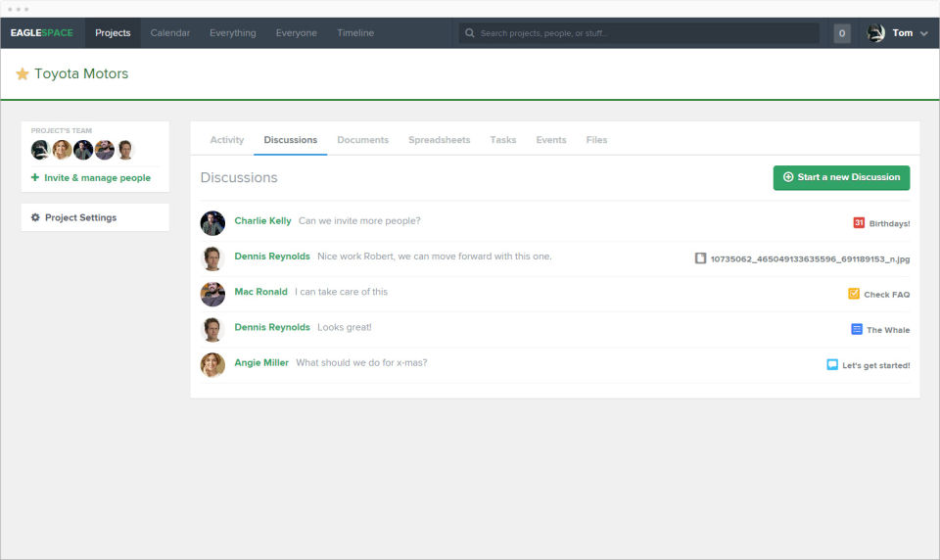This screenshot has width=940, height=560.
Task: Open the Tasks tab
Action: point(503,140)
